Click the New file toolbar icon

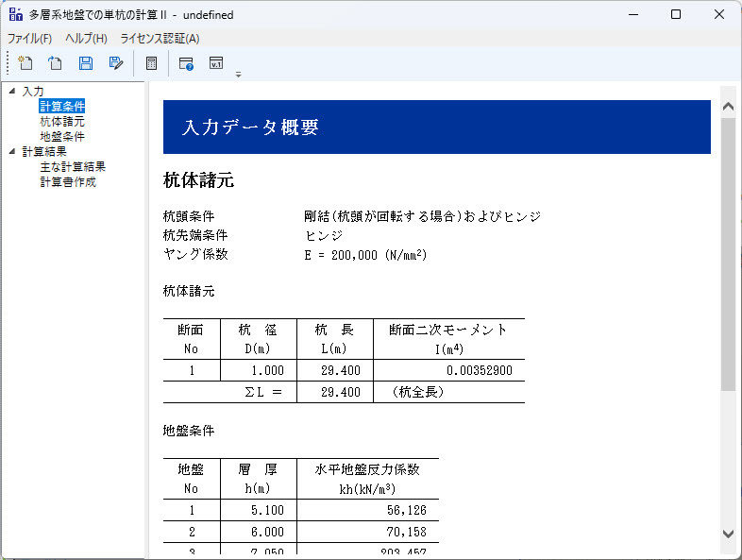click(25, 63)
